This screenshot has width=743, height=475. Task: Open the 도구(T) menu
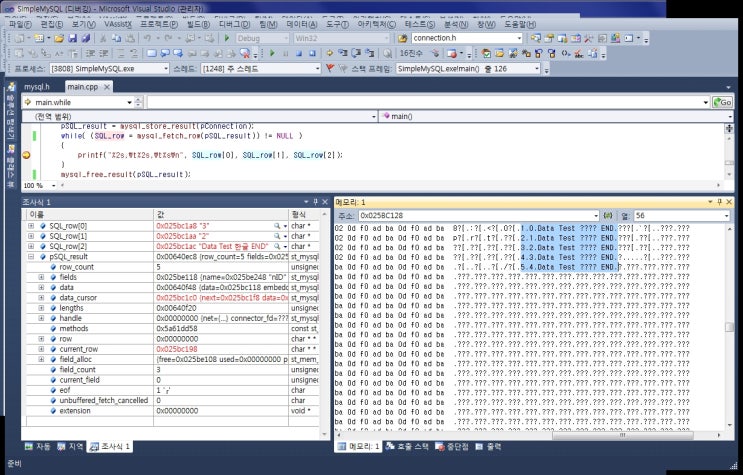[335, 24]
